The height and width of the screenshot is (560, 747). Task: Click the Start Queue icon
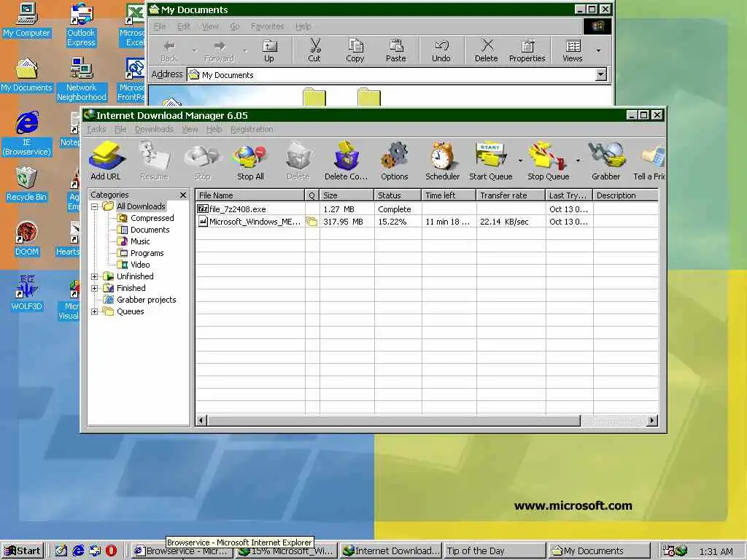[x=491, y=160]
